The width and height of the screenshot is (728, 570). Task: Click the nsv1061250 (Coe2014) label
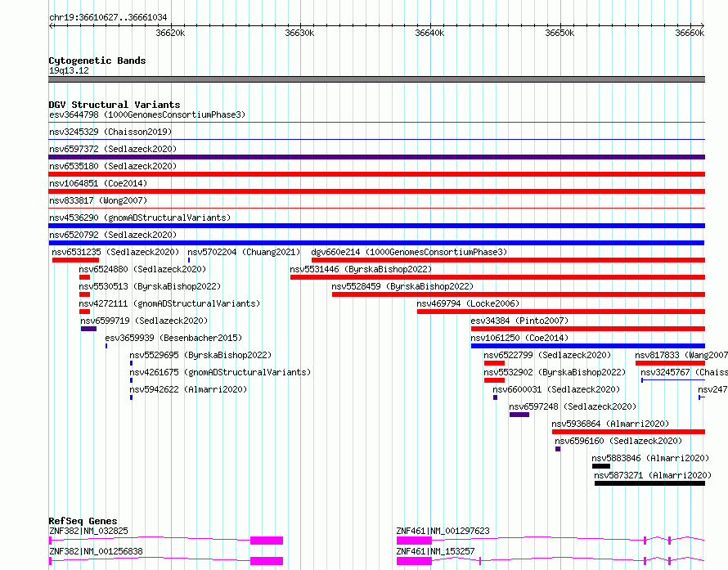[519, 338]
